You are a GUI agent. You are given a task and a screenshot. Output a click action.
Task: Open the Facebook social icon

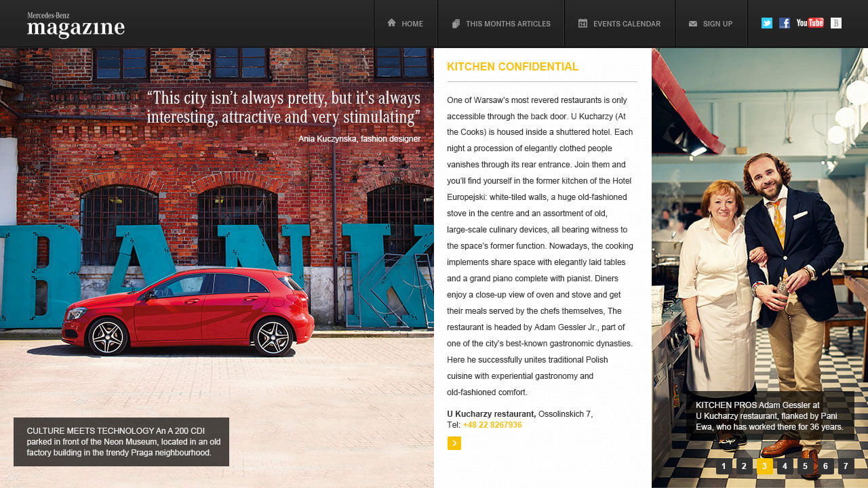tap(785, 23)
